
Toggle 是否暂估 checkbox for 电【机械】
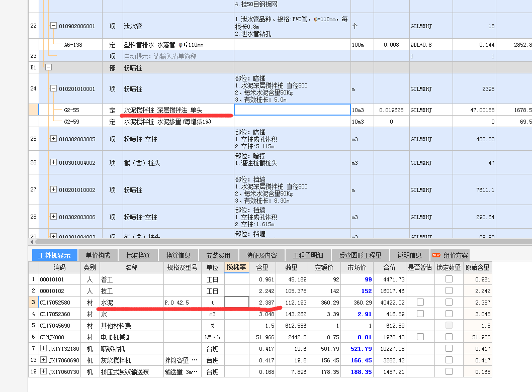point(420,337)
